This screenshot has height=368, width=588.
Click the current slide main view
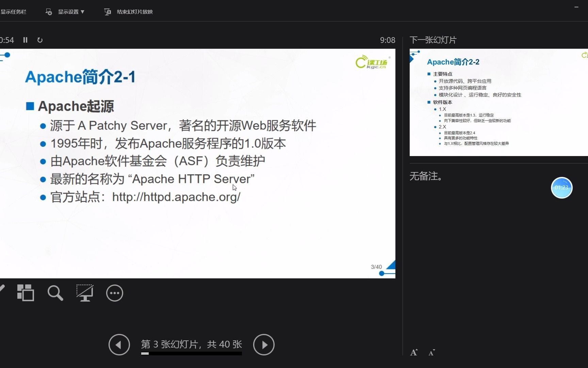tap(198, 164)
